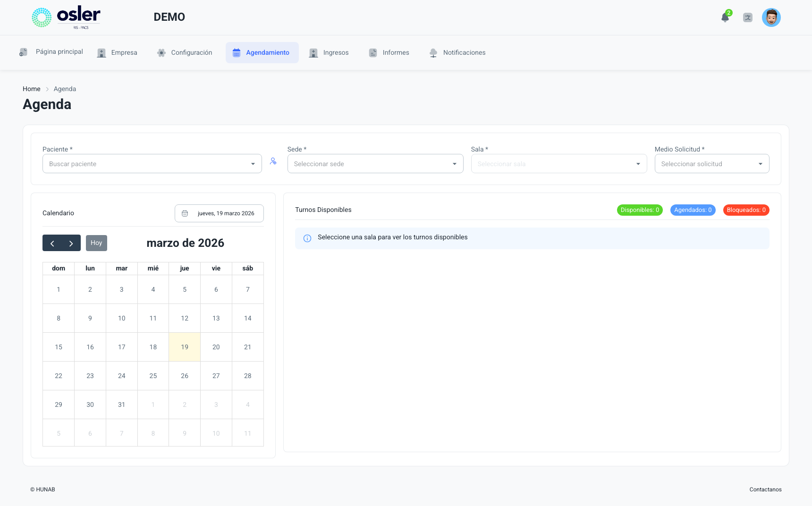Click the osler logo

click(x=66, y=17)
